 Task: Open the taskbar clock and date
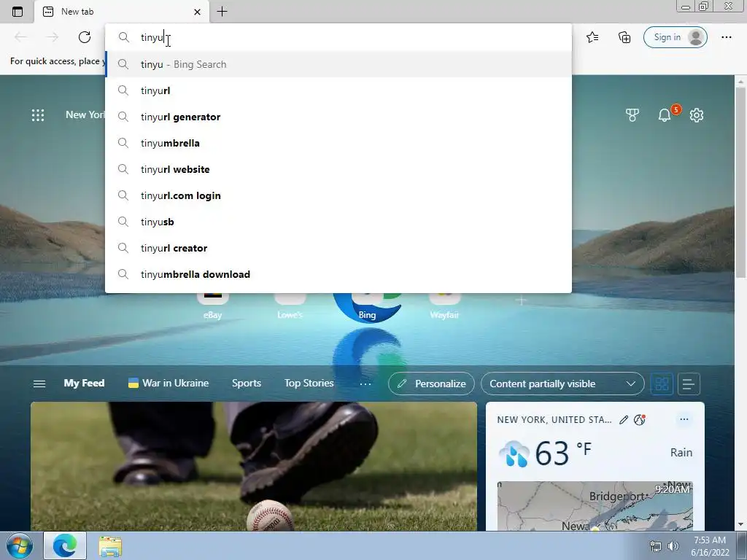coord(710,546)
